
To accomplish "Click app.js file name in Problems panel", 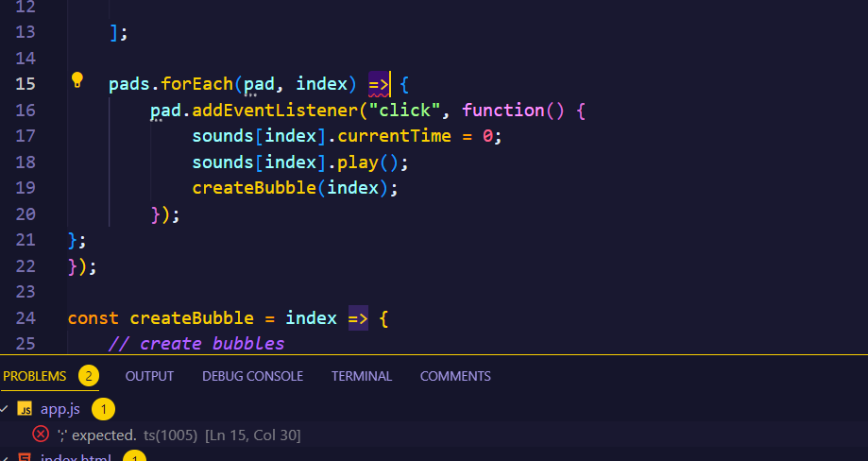I will 60,409.
